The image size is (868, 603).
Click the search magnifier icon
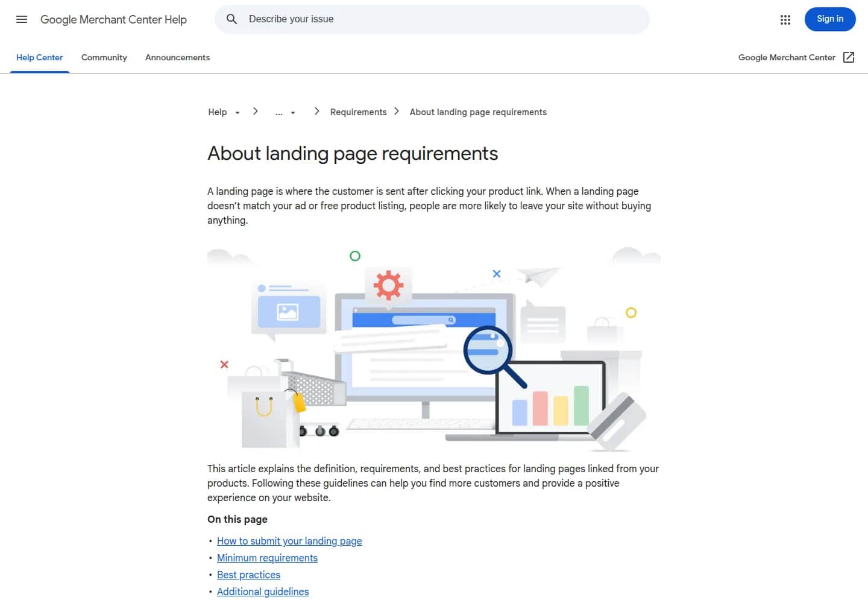[231, 19]
